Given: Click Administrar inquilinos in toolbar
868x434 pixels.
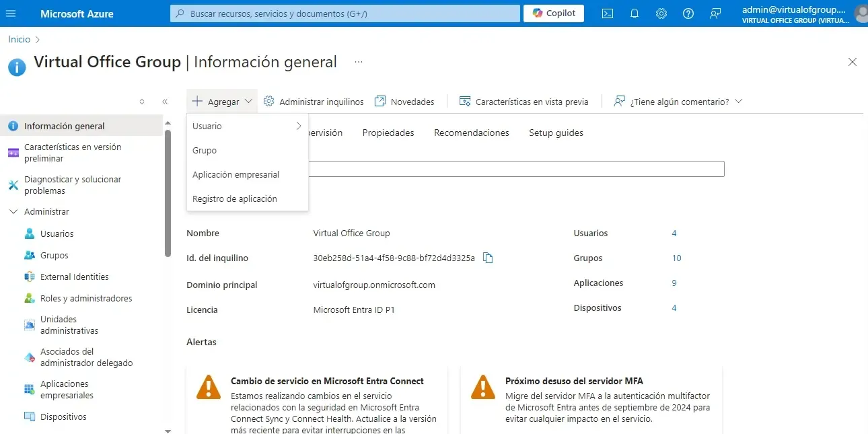Looking at the screenshot, I should pyautogui.click(x=314, y=102).
